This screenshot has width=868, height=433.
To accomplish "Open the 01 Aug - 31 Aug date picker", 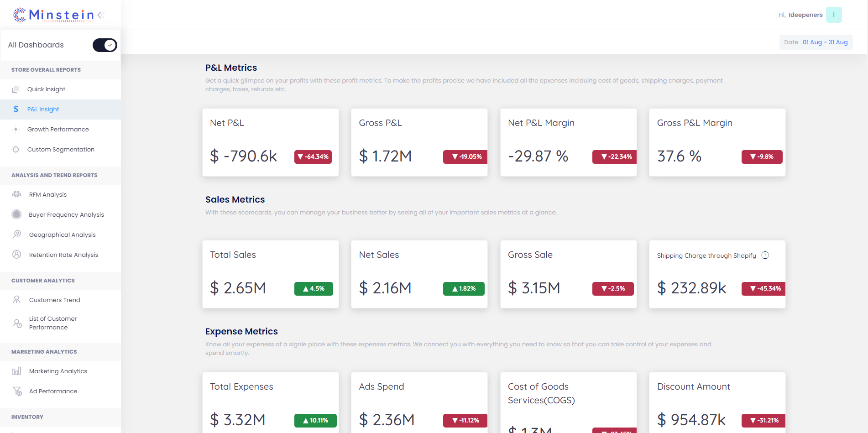I will (825, 42).
